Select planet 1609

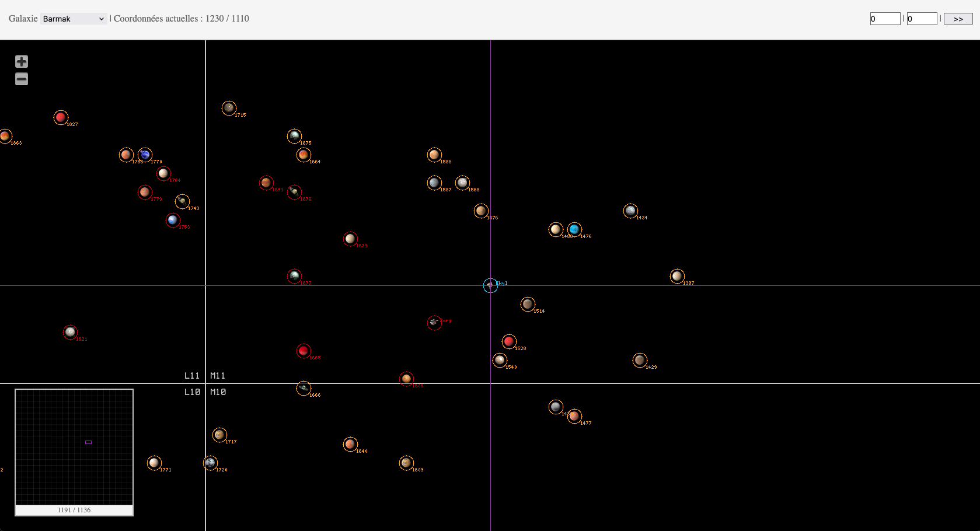[x=406, y=463]
